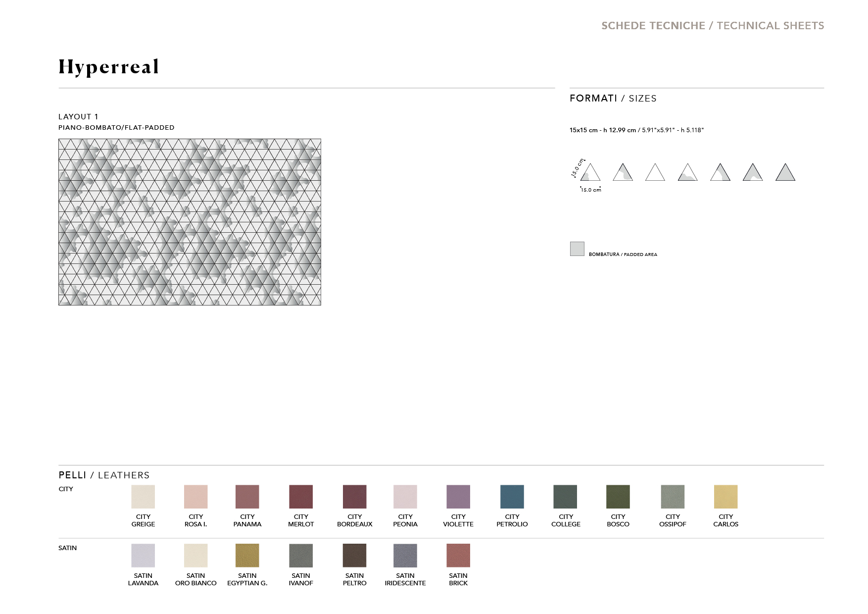Click the Piano-Bombato/Flat-Padded caption
The height and width of the screenshot is (614, 868).
tap(116, 127)
